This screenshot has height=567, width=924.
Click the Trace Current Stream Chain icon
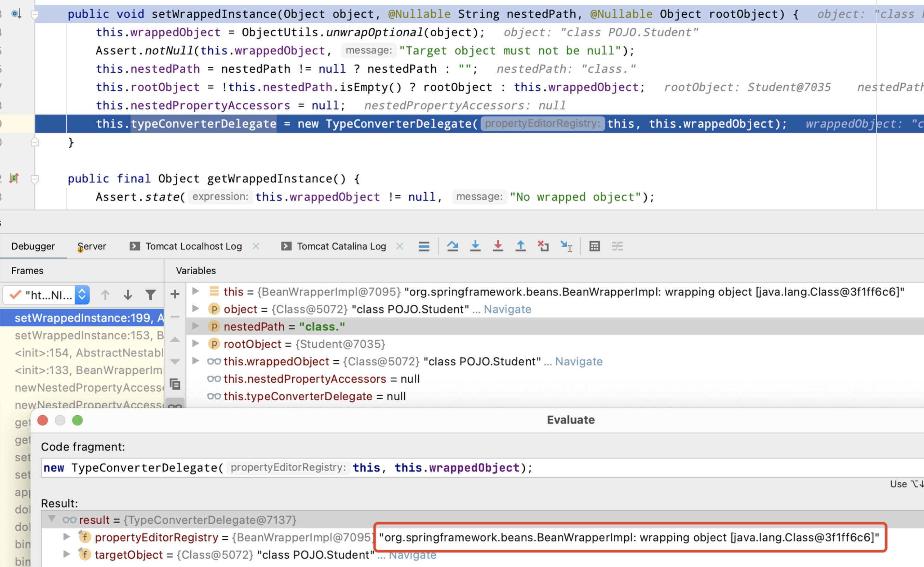click(617, 246)
